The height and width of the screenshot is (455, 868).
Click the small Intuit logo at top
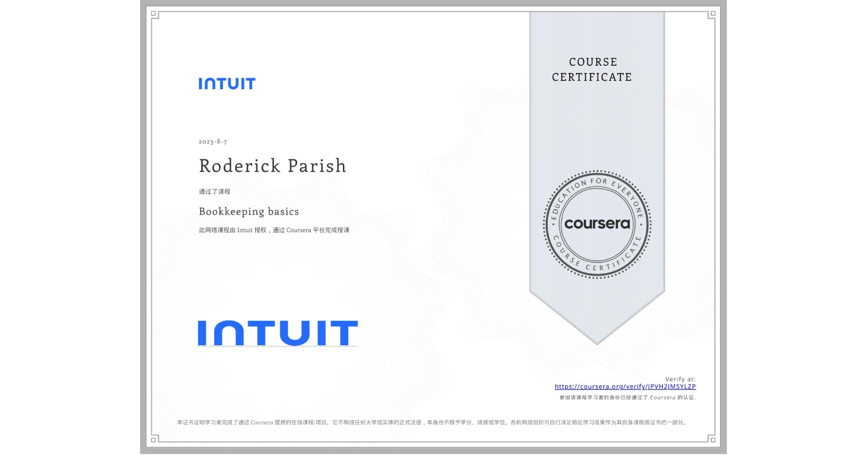(227, 84)
